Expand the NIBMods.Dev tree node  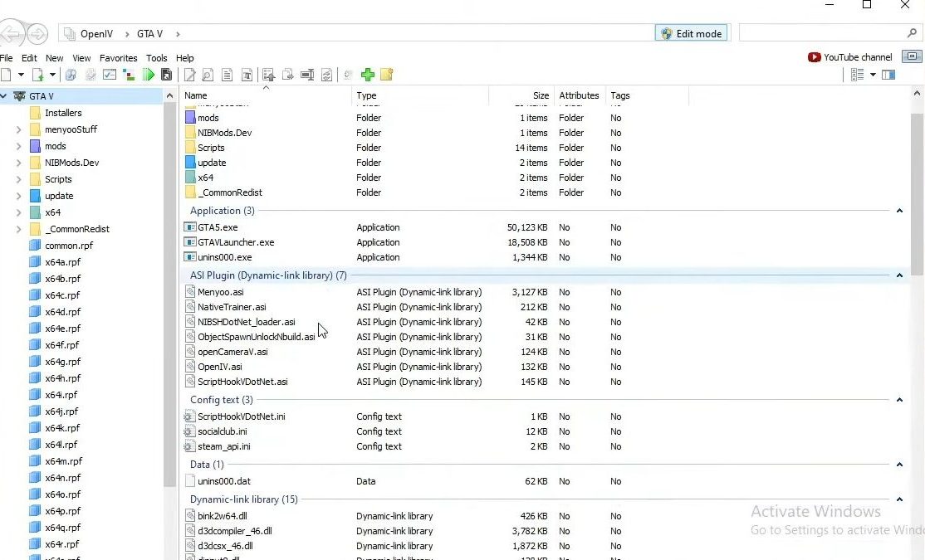click(x=18, y=163)
